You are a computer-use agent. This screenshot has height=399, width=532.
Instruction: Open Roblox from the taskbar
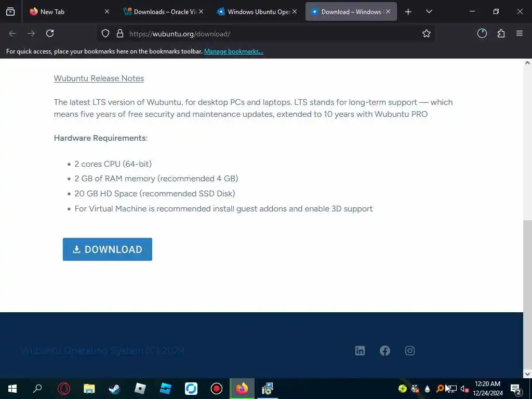(x=140, y=389)
